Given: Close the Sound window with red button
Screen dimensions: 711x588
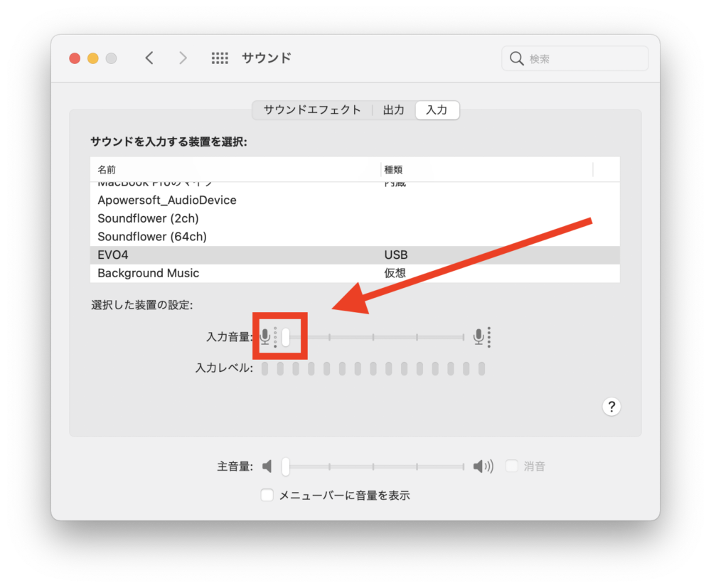Looking at the screenshot, I should coord(75,58).
